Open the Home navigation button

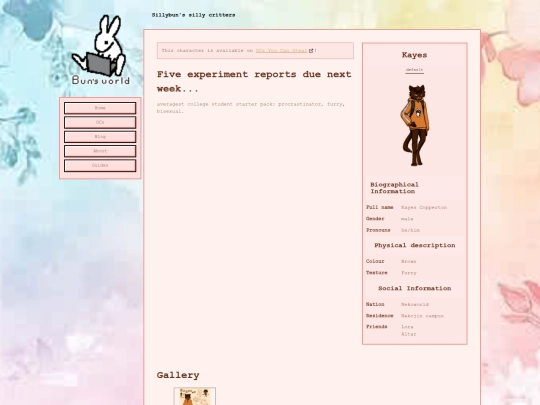(100, 108)
